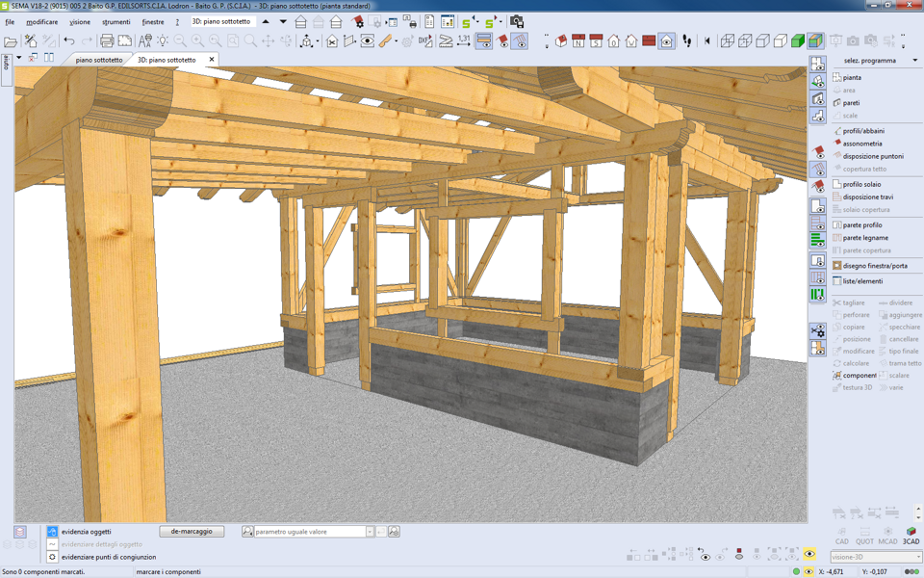Toggle the yellow eye visibility icon
924x578 pixels.
tap(808, 555)
